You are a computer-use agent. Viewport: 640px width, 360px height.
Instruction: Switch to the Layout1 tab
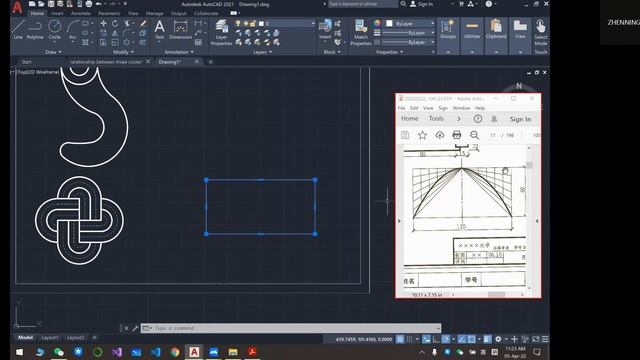click(x=50, y=338)
